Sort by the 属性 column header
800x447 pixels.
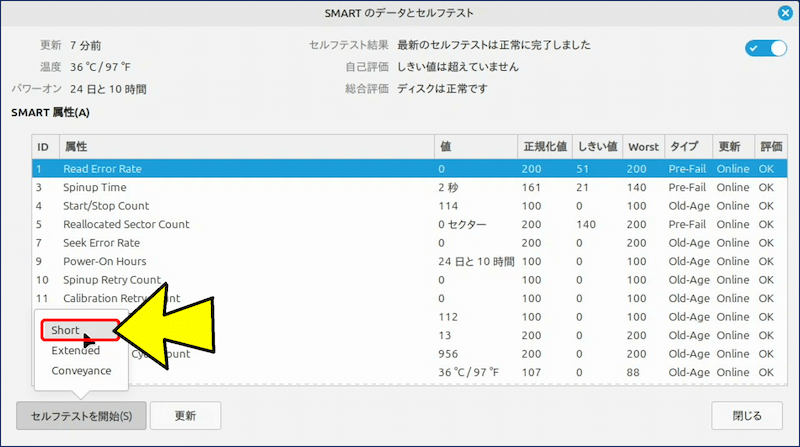(246, 146)
